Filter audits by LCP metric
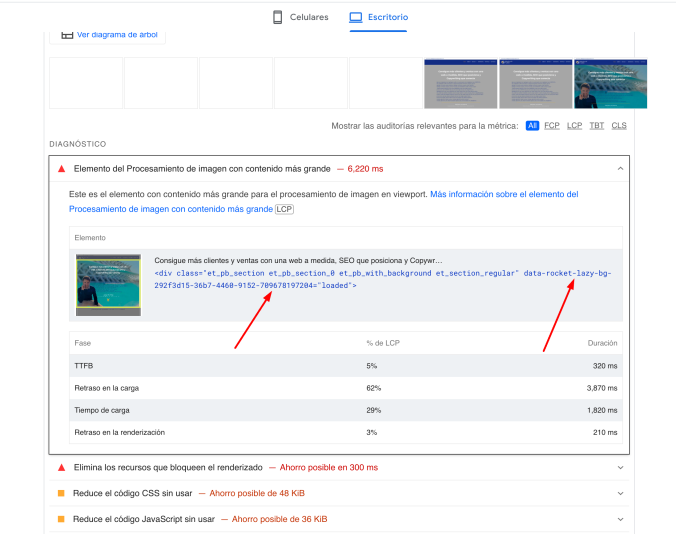 coord(574,126)
